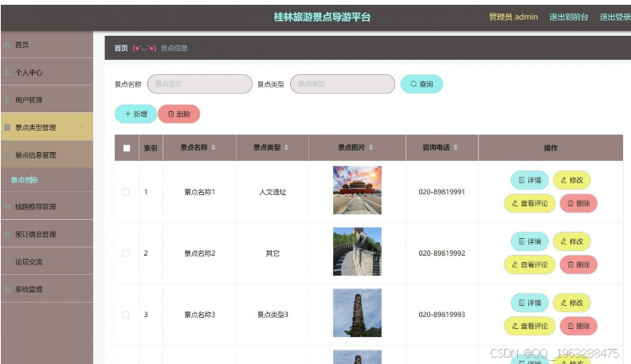This screenshot has width=631, height=364.
Task: Open the 景点类型管理 sidebar menu
Action: click(47, 127)
